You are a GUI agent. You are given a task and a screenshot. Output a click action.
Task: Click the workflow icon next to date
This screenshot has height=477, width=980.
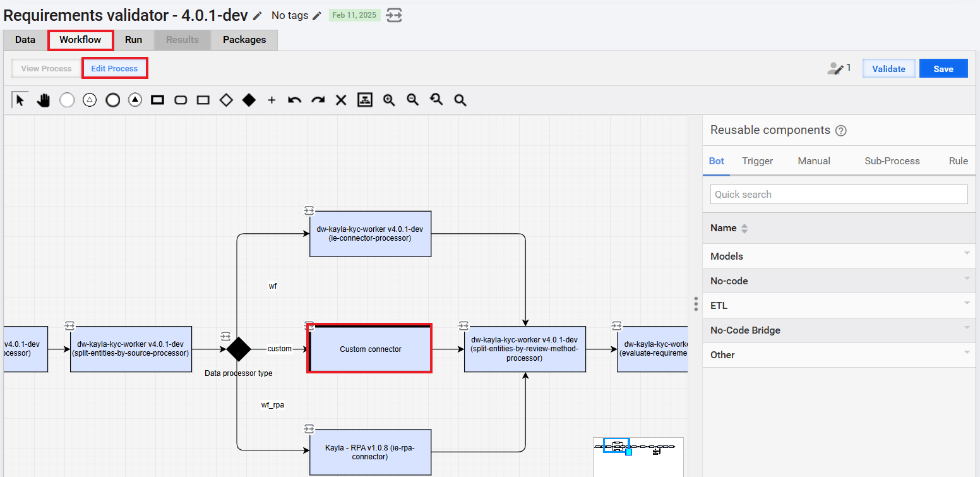(x=395, y=15)
